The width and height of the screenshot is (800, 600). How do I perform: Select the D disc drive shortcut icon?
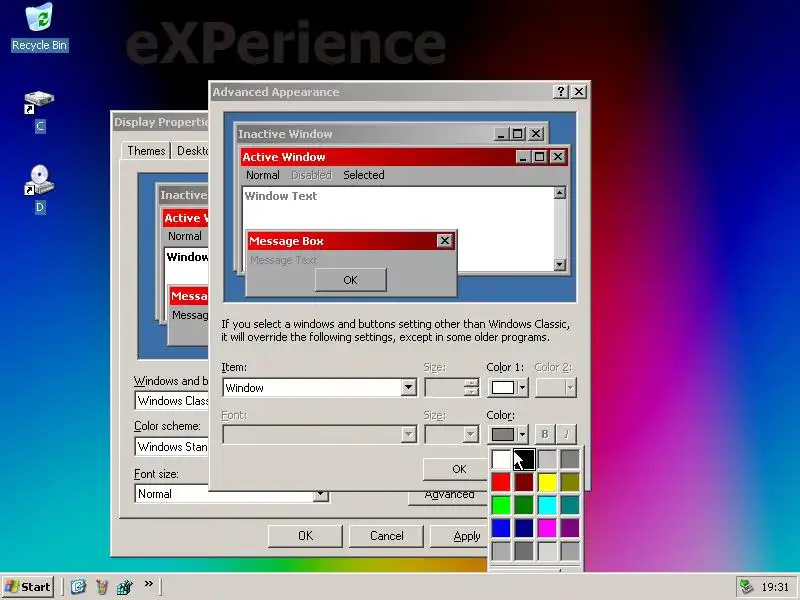pyautogui.click(x=39, y=189)
